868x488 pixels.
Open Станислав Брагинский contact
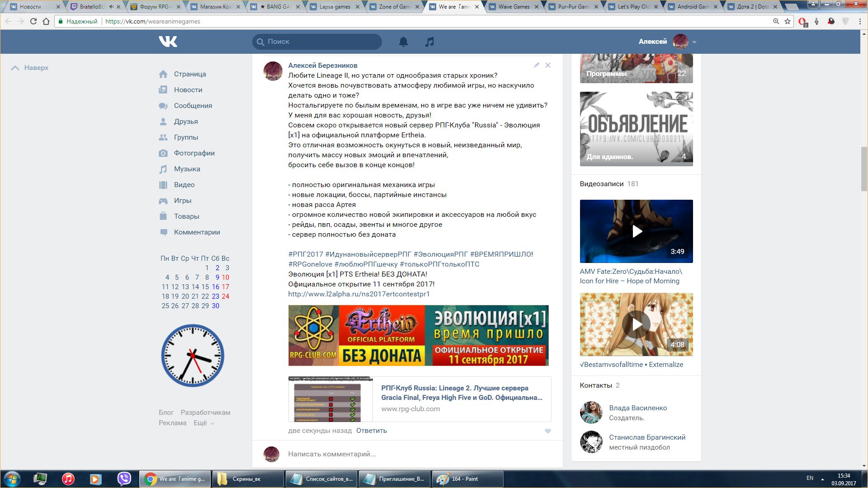tap(647, 437)
